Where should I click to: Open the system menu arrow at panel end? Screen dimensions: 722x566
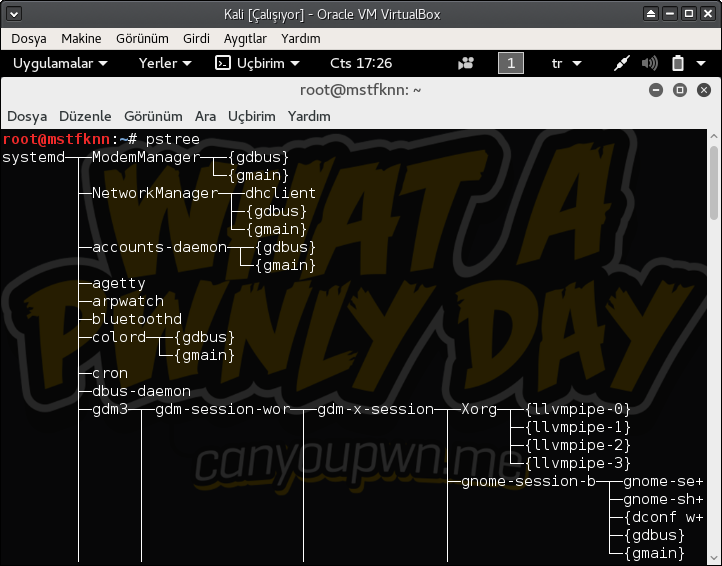pyautogui.click(x=704, y=63)
